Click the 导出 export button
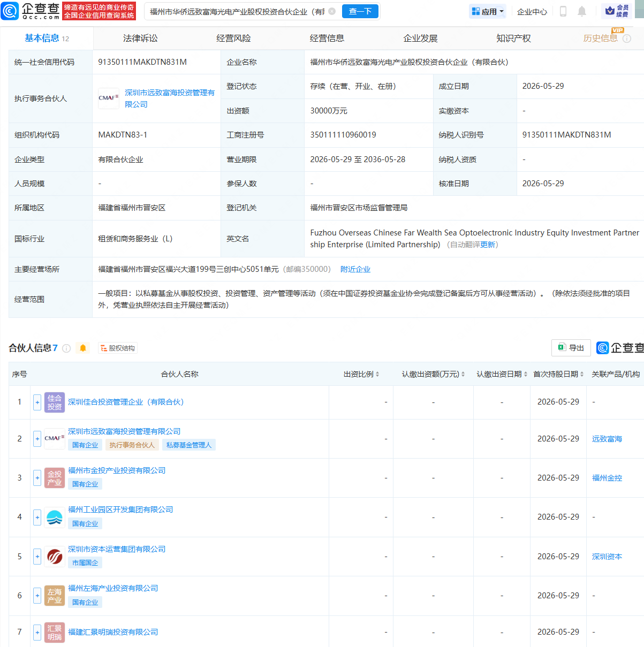The height and width of the screenshot is (647, 644). [x=571, y=348]
